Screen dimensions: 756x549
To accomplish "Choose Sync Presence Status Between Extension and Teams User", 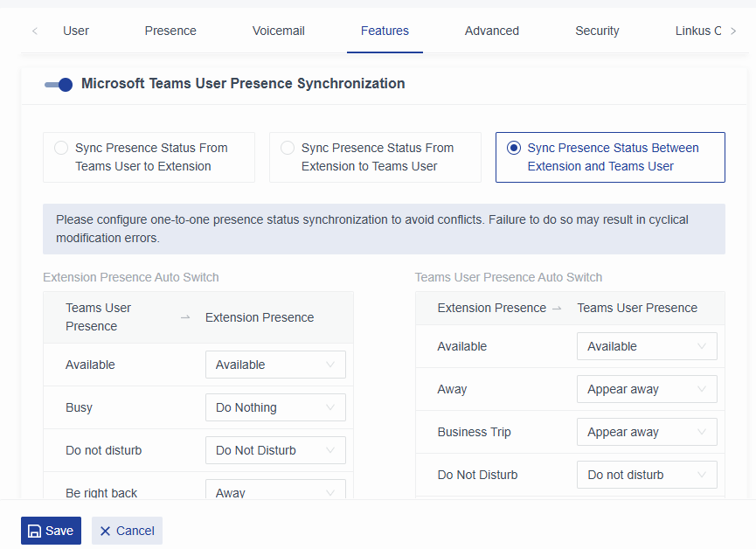I will click(514, 149).
